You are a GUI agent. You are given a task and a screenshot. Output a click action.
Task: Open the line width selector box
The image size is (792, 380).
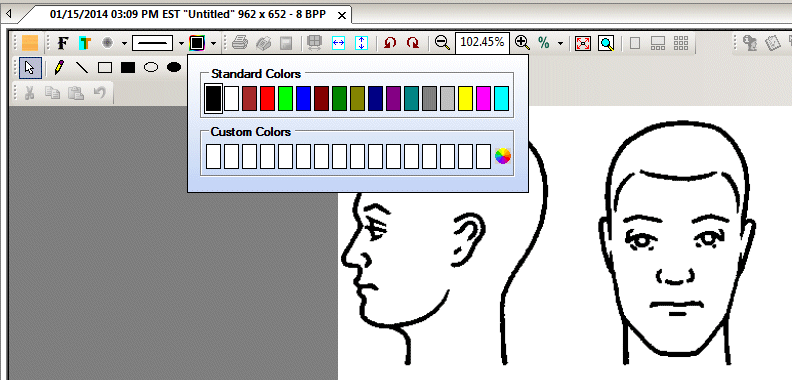[x=153, y=43]
